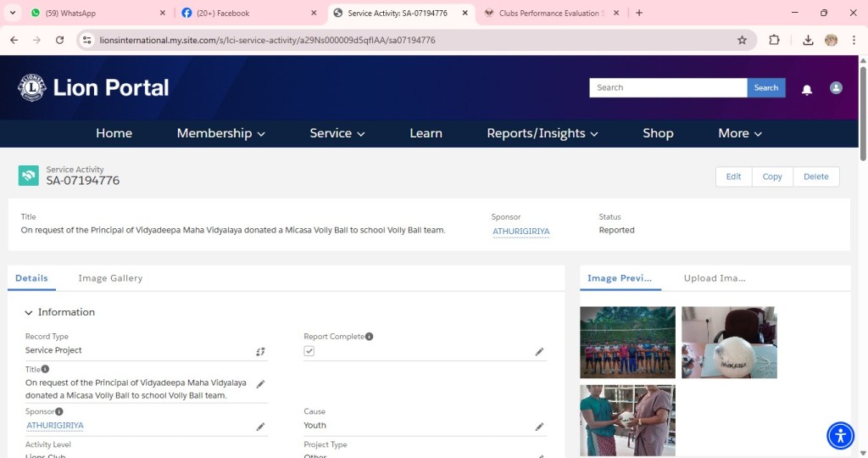
Task: Click the browser address bar URL
Action: [267, 40]
